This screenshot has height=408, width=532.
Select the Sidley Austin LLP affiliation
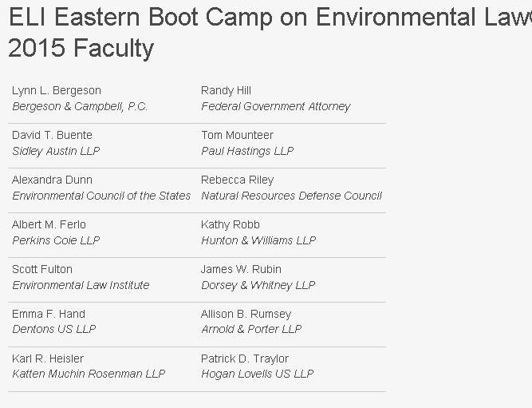coord(56,151)
